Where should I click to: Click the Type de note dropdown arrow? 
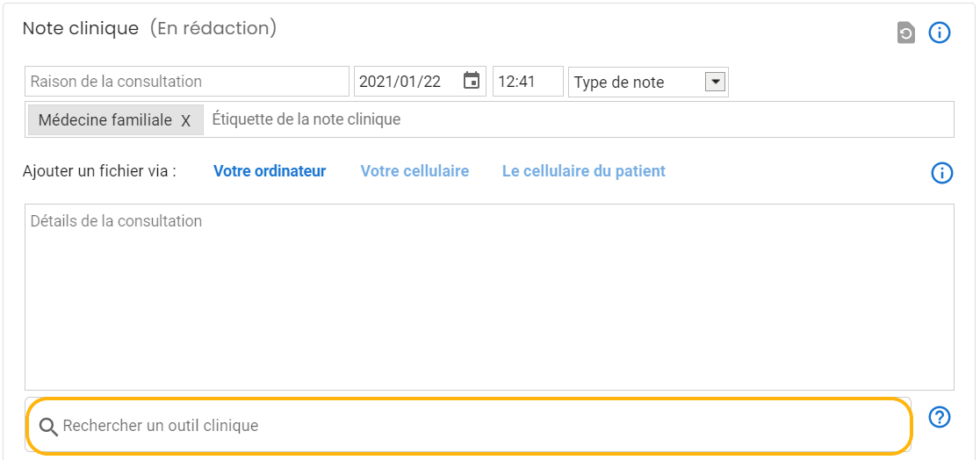click(715, 82)
